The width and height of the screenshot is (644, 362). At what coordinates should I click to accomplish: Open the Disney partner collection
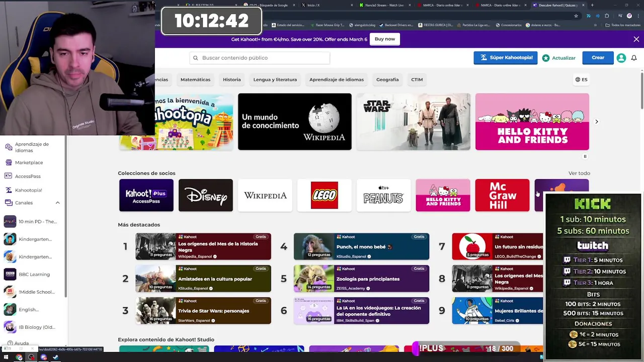206,195
